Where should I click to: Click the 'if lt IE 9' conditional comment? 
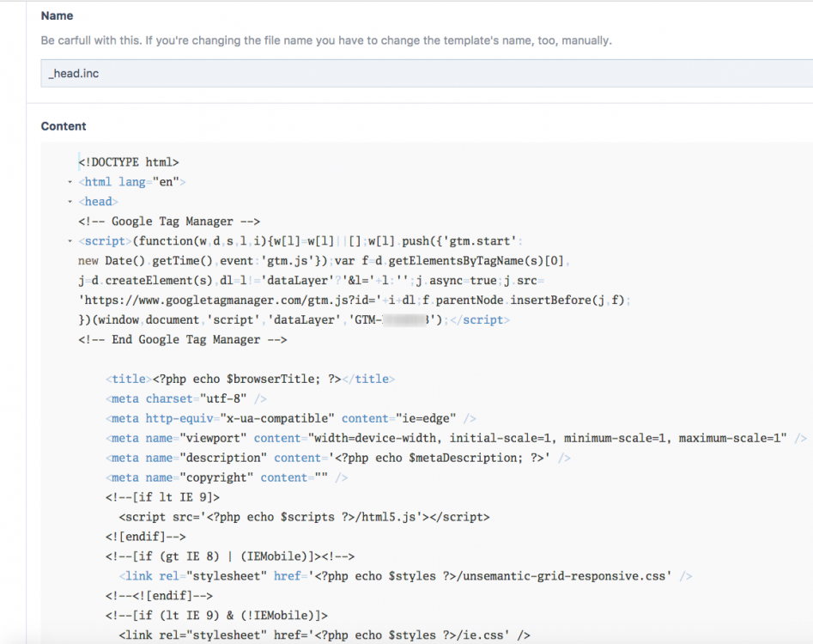[162, 497]
